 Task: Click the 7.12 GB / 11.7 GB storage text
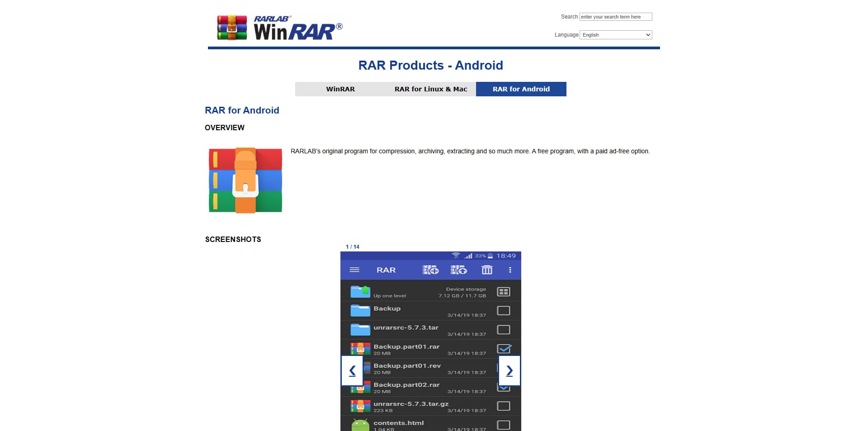pyautogui.click(x=462, y=296)
